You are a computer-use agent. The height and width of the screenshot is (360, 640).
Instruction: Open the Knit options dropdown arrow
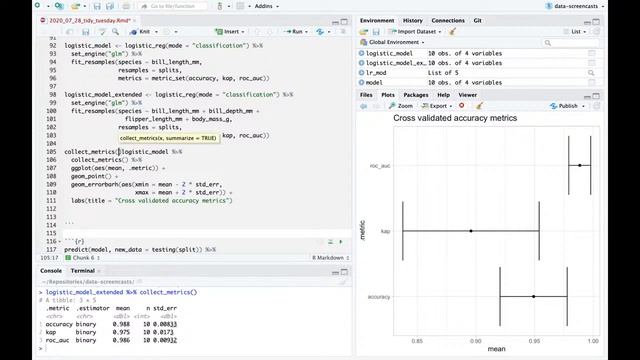pos(156,32)
